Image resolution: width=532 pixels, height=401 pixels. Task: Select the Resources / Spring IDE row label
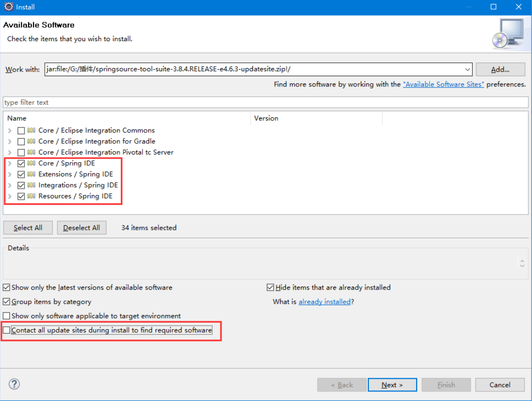tap(75, 196)
